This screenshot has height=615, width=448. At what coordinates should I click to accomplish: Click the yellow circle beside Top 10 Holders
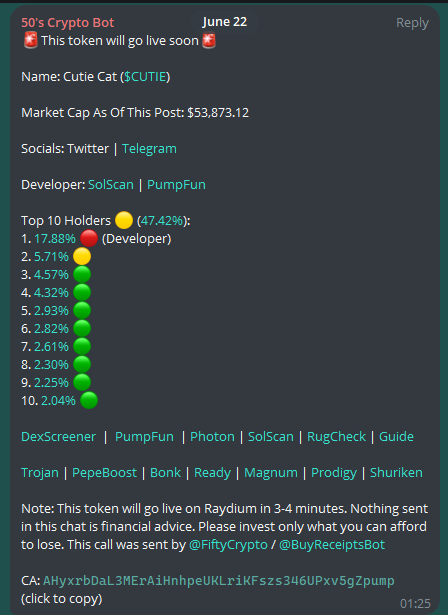(x=124, y=220)
